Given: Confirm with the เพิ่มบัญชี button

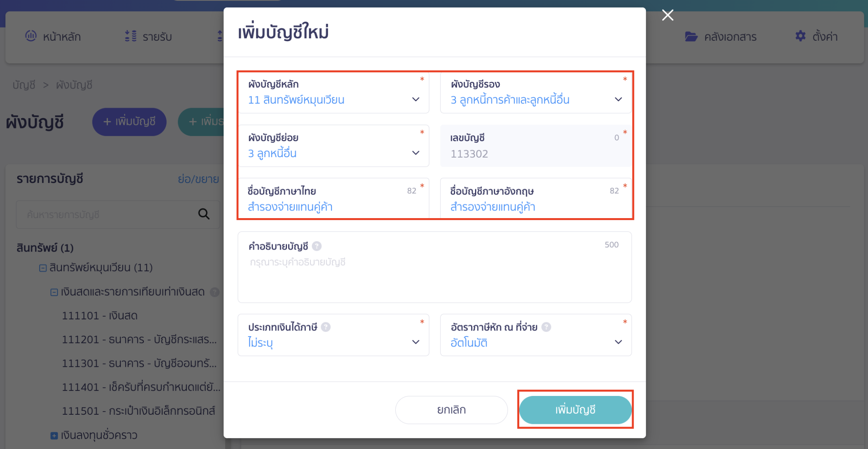Looking at the screenshot, I should (575, 410).
